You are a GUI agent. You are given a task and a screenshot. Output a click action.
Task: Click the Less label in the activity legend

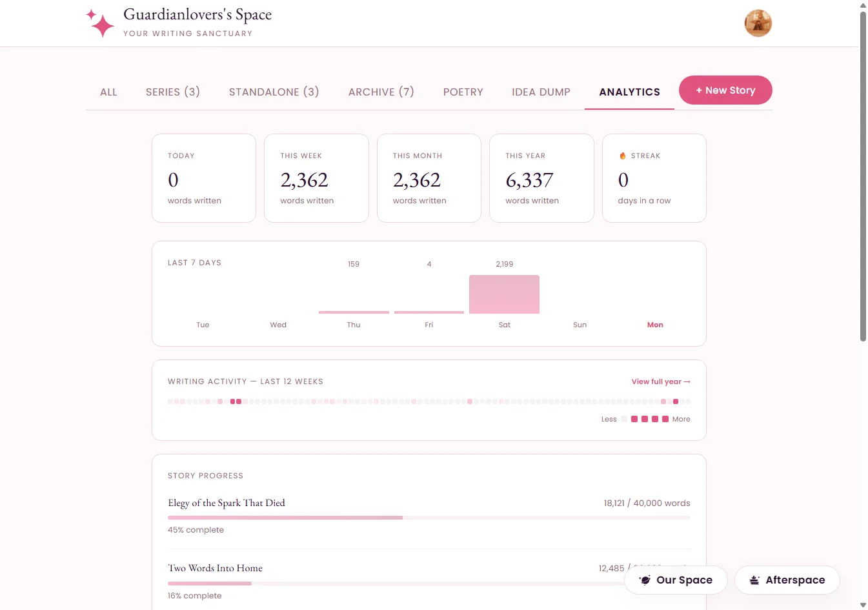(609, 419)
